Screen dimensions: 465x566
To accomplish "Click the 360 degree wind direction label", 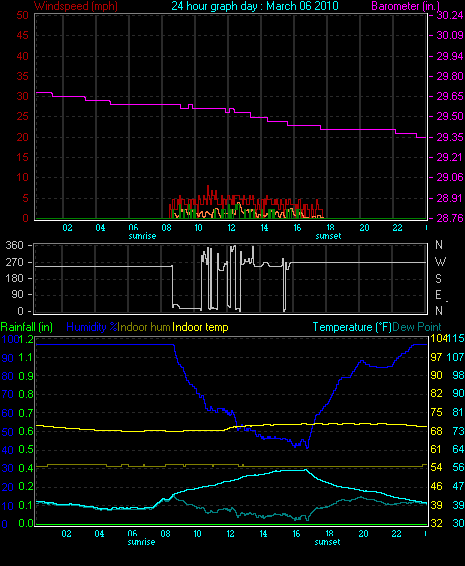I will [15, 245].
